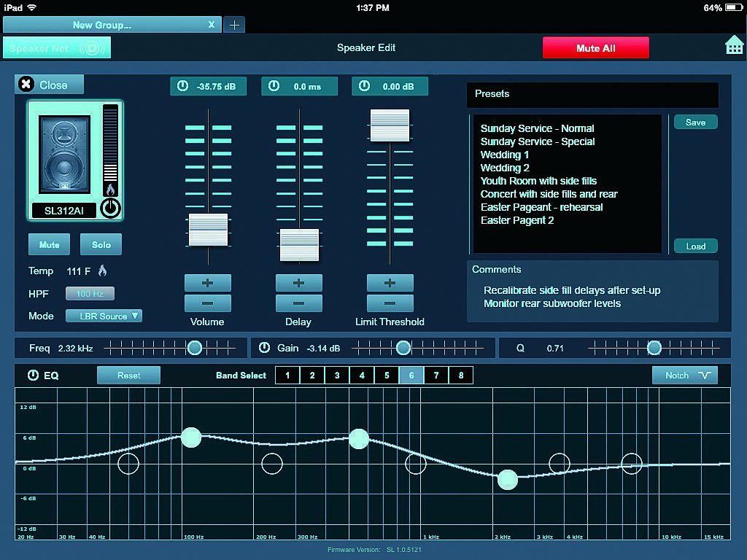Load the selected preset
The image size is (747, 560).
[695, 246]
